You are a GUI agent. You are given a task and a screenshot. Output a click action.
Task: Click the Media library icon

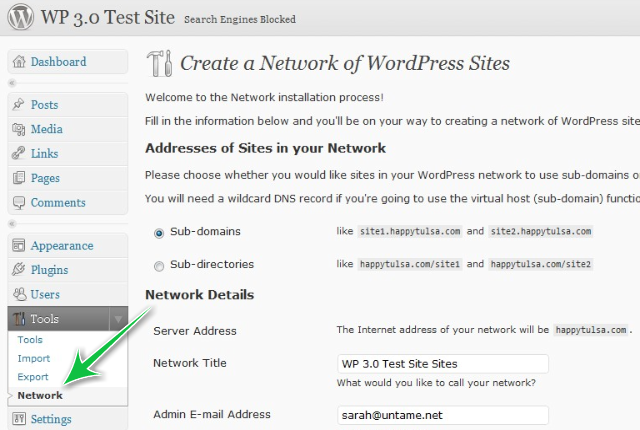(x=18, y=129)
